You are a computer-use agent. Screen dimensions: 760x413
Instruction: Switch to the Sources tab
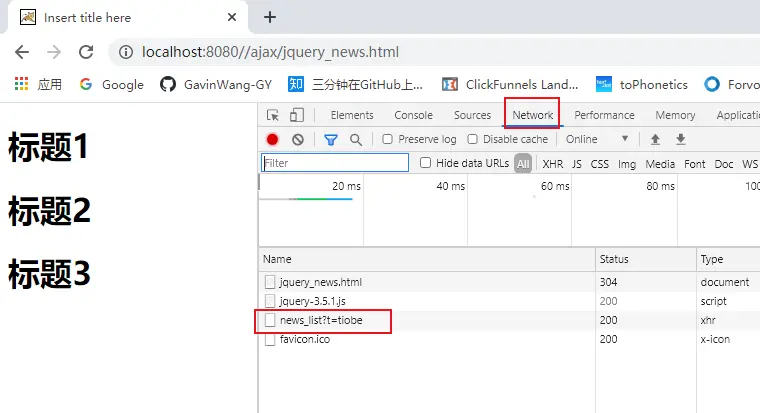point(472,115)
